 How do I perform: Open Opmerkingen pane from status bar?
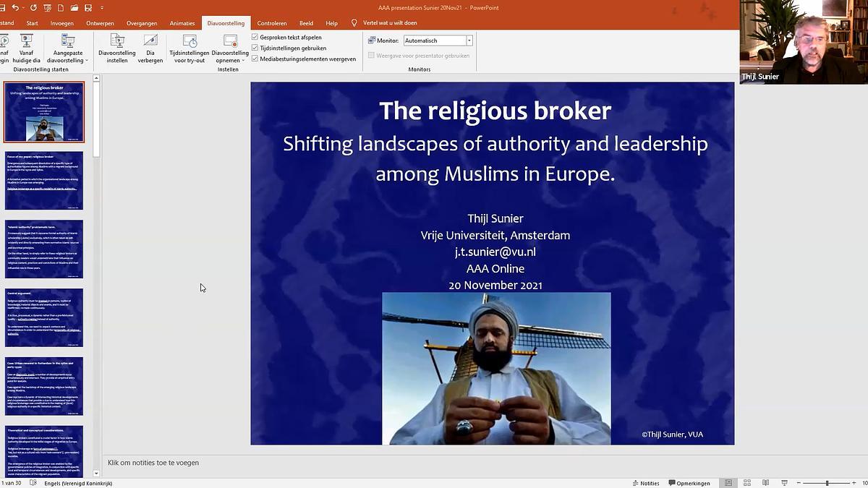coord(689,483)
